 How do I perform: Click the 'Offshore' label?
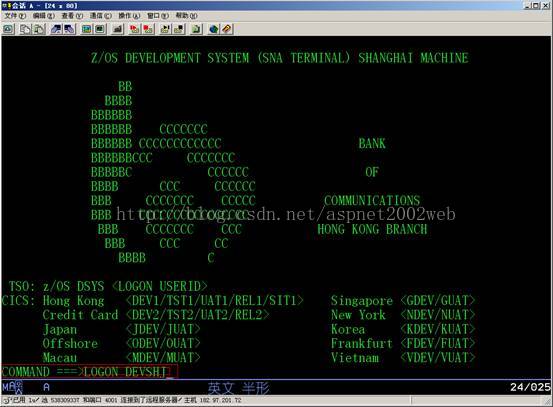pyautogui.click(x=70, y=343)
